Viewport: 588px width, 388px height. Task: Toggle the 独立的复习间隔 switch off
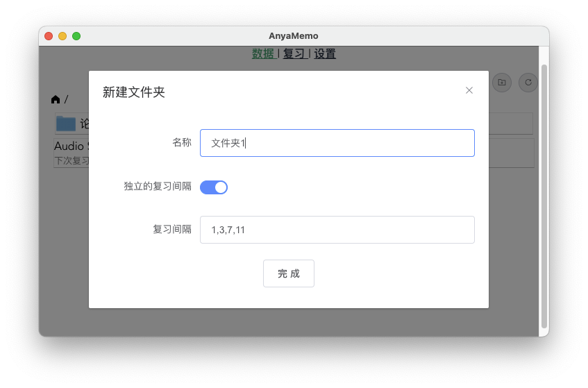click(x=214, y=187)
